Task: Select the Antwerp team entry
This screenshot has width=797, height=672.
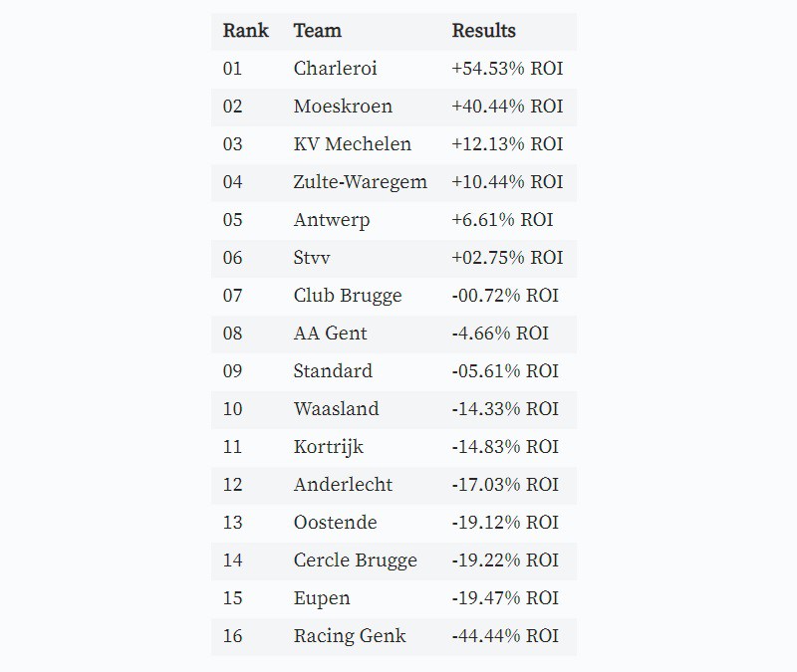Action: 332,220
